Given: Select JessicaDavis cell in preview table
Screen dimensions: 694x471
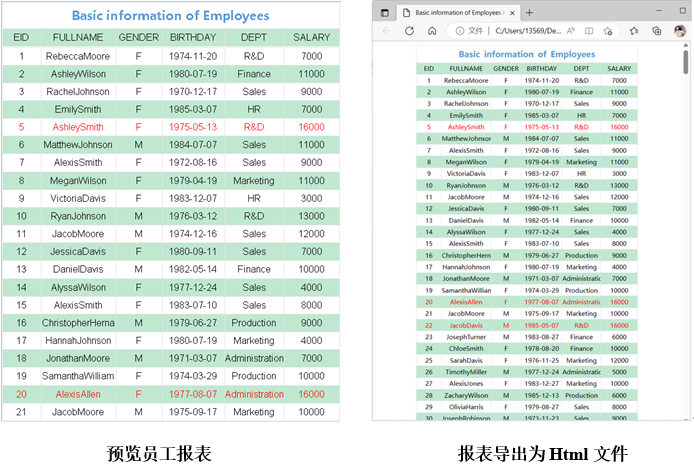Looking at the screenshot, I should tap(78, 251).
